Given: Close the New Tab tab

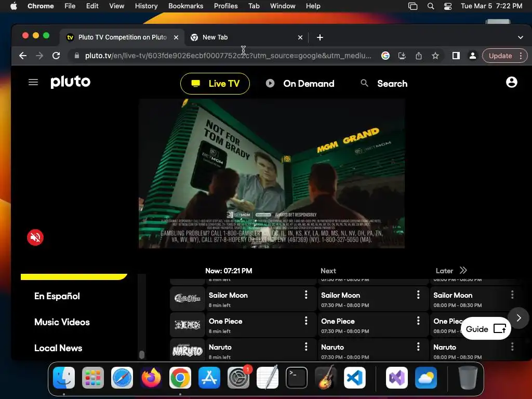Looking at the screenshot, I should [x=300, y=37].
